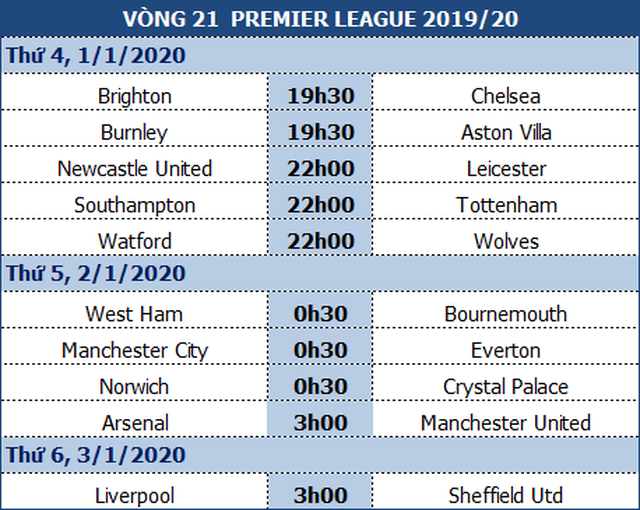Select the Wolves team name

pos(506,241)
